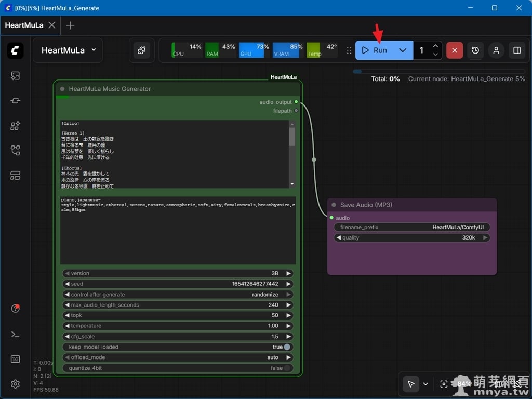
Task: Open keyboard shortcuts icon in sidebar
Action: click(x=15, y=359)
